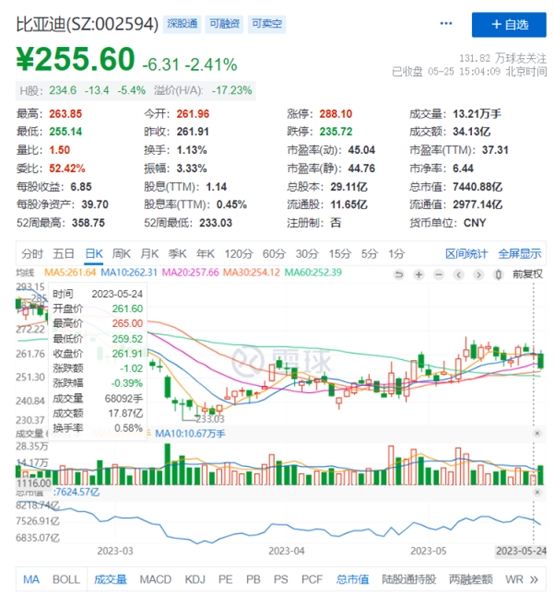Switch to the 60分 chart period

(274, 253)
